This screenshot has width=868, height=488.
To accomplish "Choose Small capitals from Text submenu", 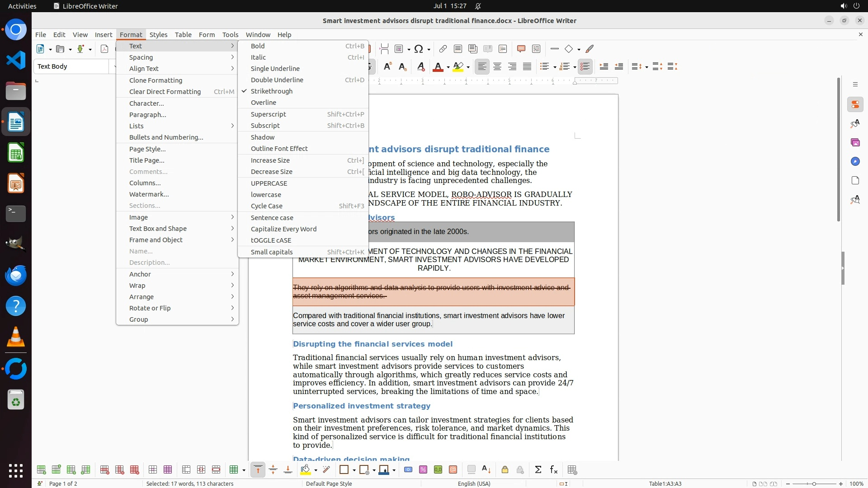I will coord(271,252).
